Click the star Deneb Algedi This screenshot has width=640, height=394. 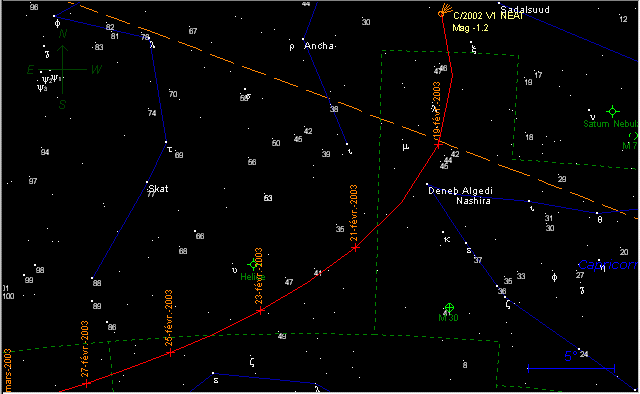427,184
